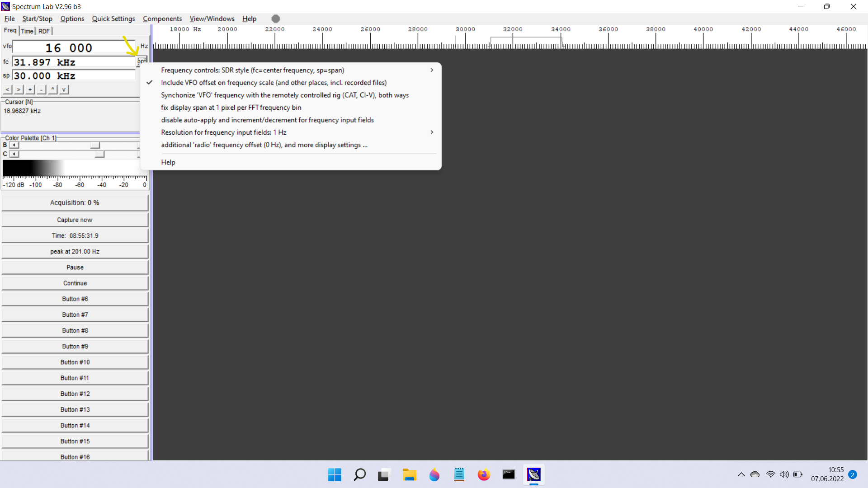Switch to the RDF tab
Viewport: 868px width, 488px height.
44,31
